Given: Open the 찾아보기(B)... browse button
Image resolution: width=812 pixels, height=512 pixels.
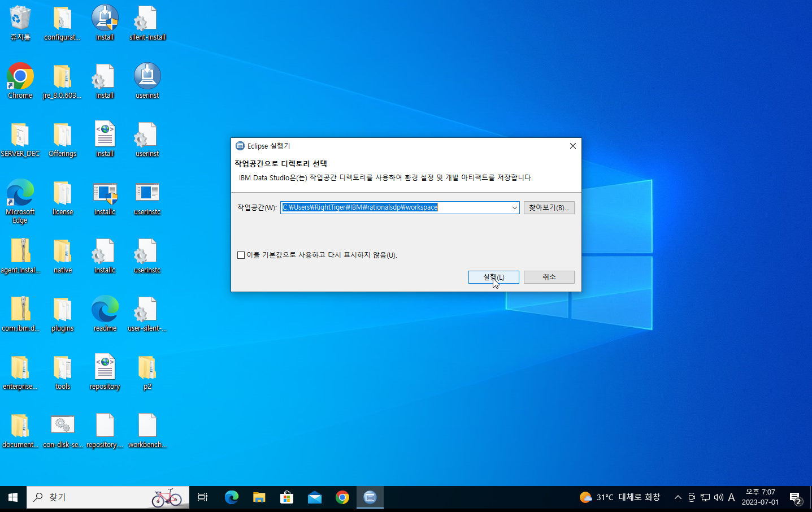Looking at the screenshot, I should click(x=549, y=207).
